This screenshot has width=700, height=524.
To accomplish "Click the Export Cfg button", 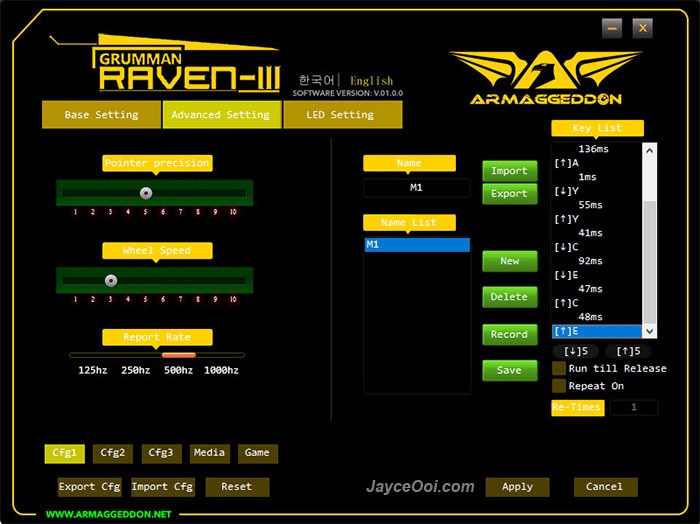I will pos(89,487).
